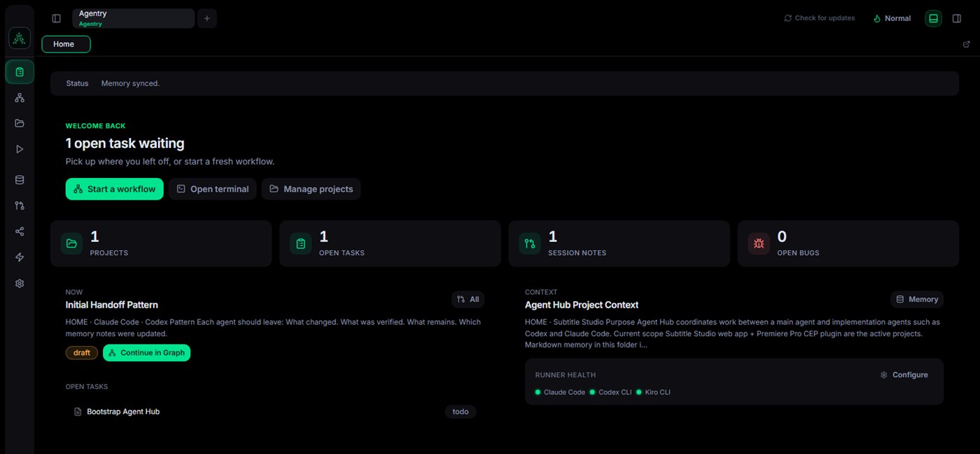Open Initial Handoff Pattern heading

[x=112, y=305]
